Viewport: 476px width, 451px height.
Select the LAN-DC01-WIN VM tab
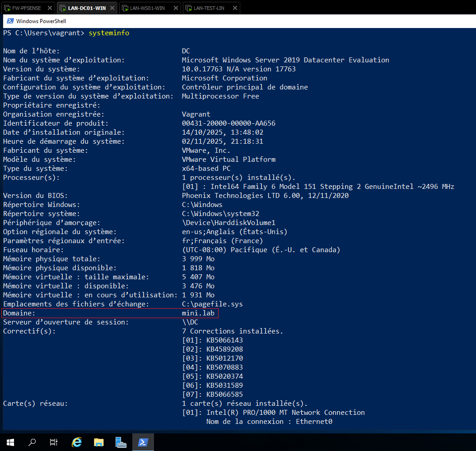(x=87, y=8)
